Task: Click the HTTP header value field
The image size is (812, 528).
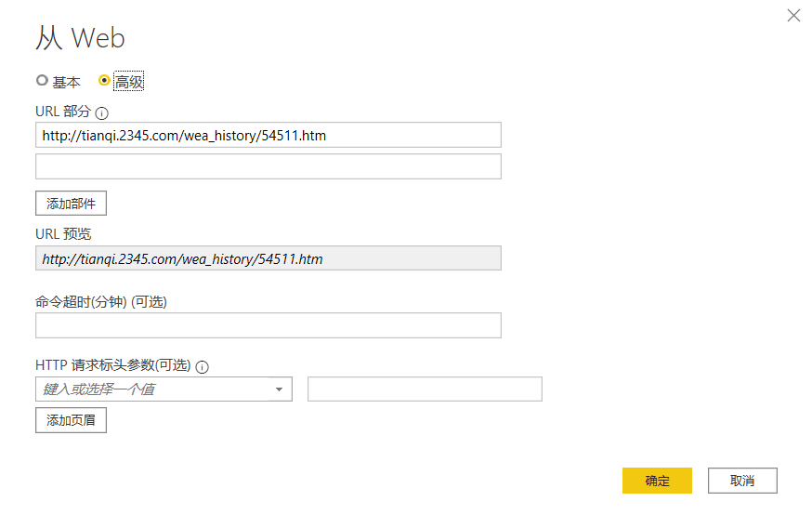Action: [425, 389]
